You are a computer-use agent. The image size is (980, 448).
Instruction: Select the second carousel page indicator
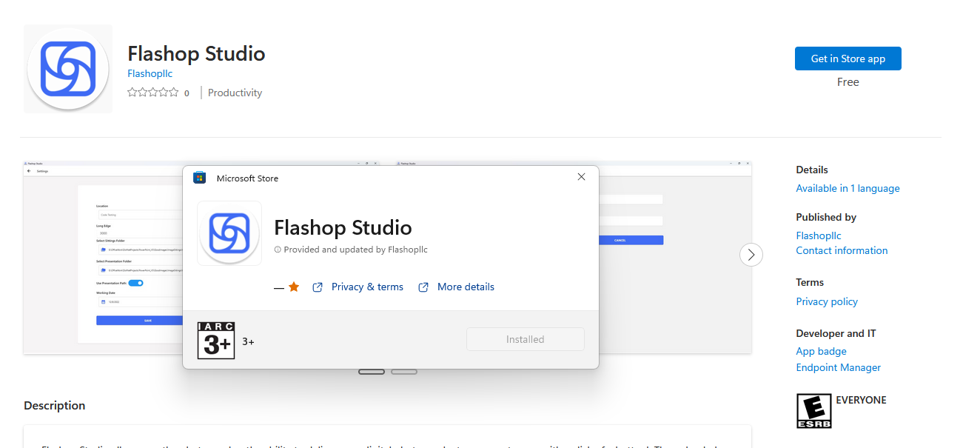tap(404, 371)
